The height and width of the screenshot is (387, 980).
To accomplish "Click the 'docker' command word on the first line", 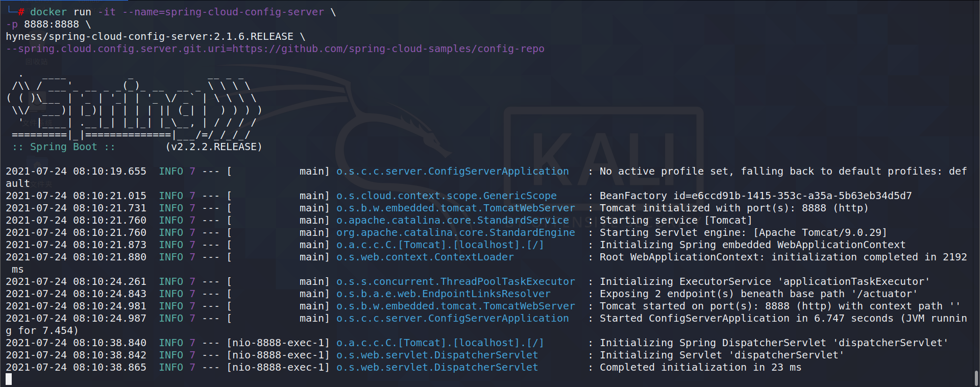I will tap(48, 12).
